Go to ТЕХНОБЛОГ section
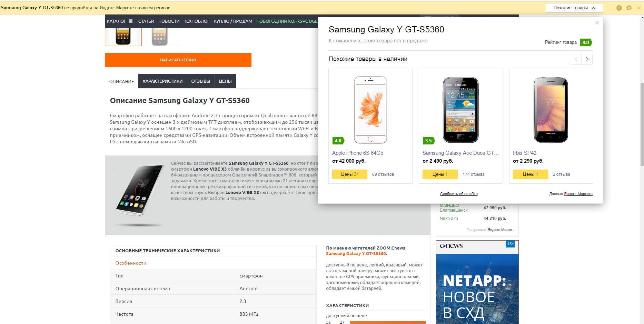 pos(197,21)
